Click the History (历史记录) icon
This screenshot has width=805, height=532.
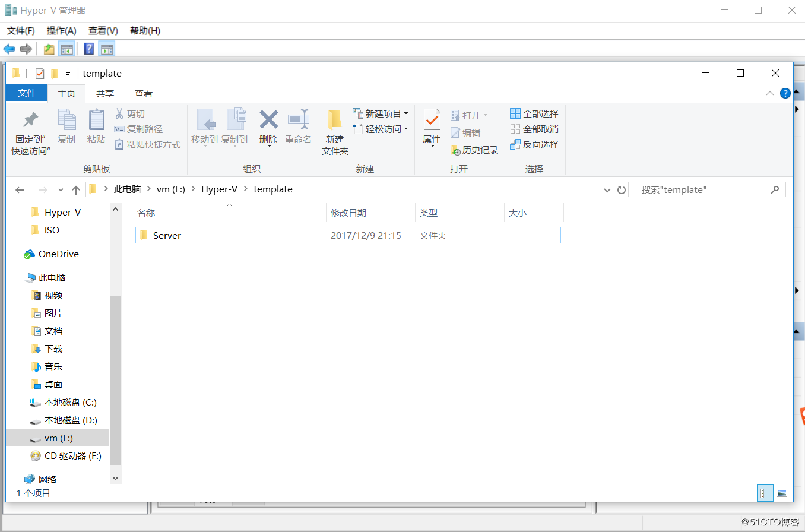coord(474,150)
